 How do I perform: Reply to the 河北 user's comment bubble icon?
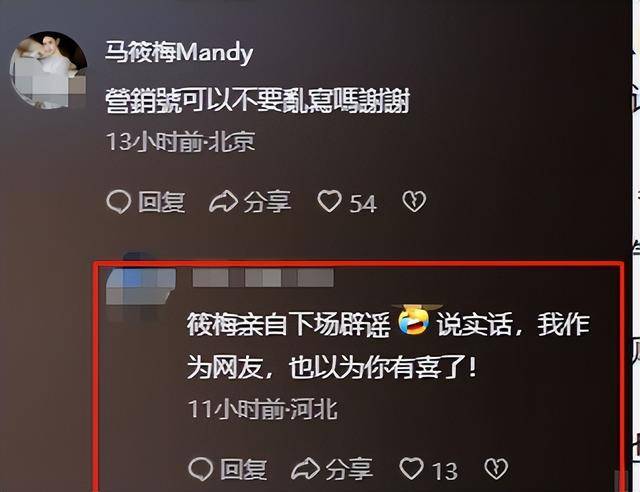[x=201, y=469]
